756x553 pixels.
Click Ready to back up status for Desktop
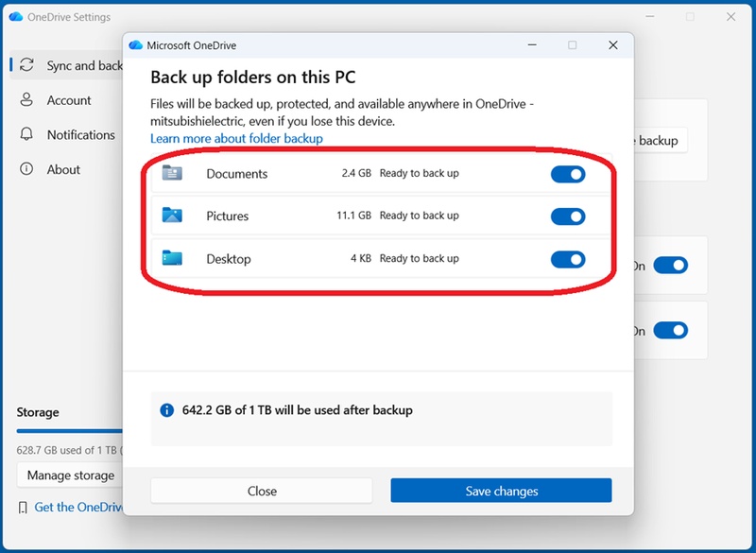[x=419, y=258]
